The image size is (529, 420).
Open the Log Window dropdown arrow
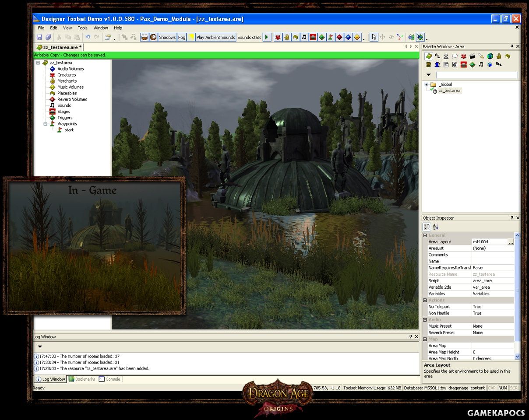40,346
